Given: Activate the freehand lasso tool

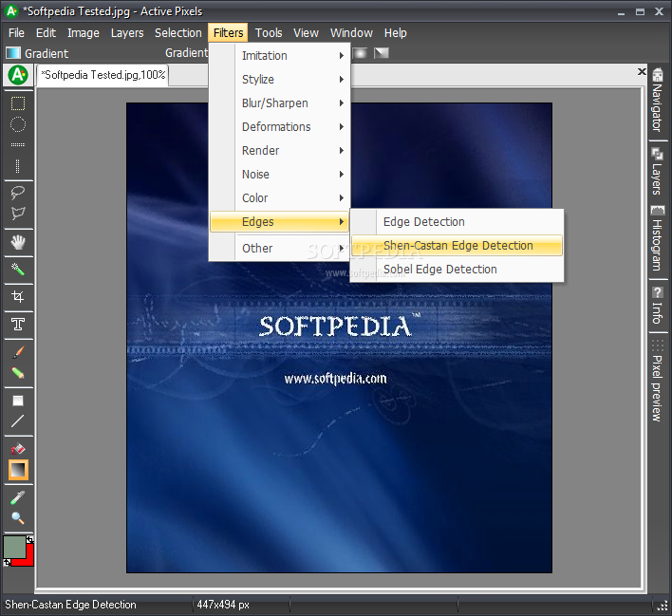Looking at the screenshot, I should pyautogui.click(x=18, y=193).
